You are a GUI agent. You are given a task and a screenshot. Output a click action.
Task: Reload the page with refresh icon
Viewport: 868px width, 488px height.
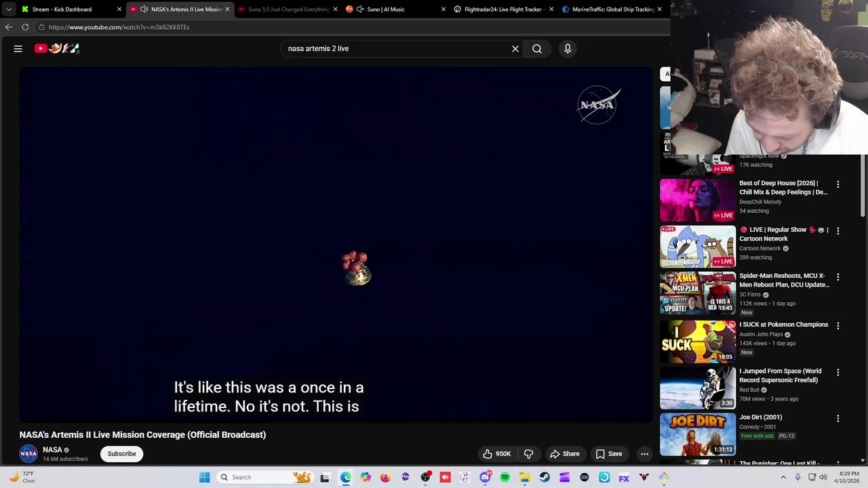click(x=25, y=27)
